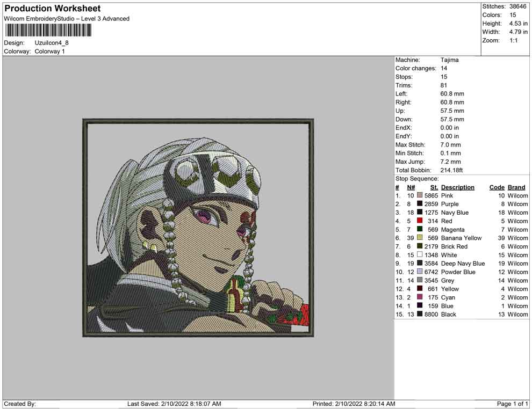The width and height of the screenshot is (532, 409).
Task: Click the Stitches value '38646'
Action: click(517, 6)
